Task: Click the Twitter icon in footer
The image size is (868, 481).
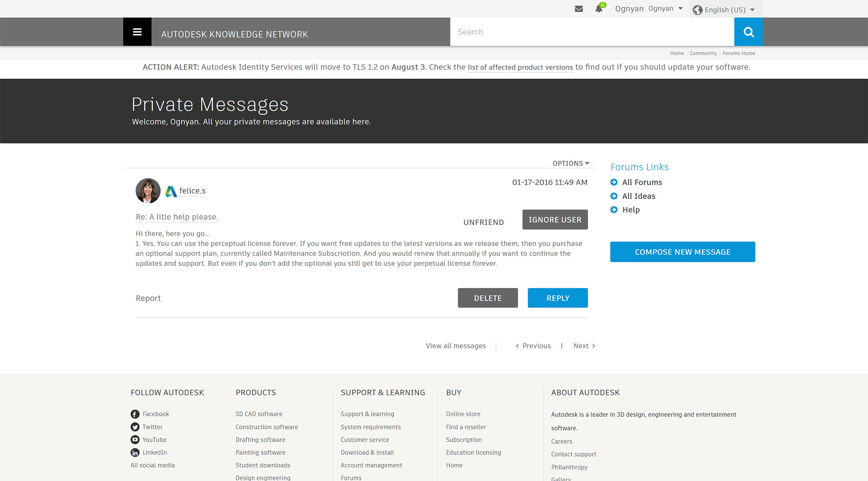Action: click(135, 427)
